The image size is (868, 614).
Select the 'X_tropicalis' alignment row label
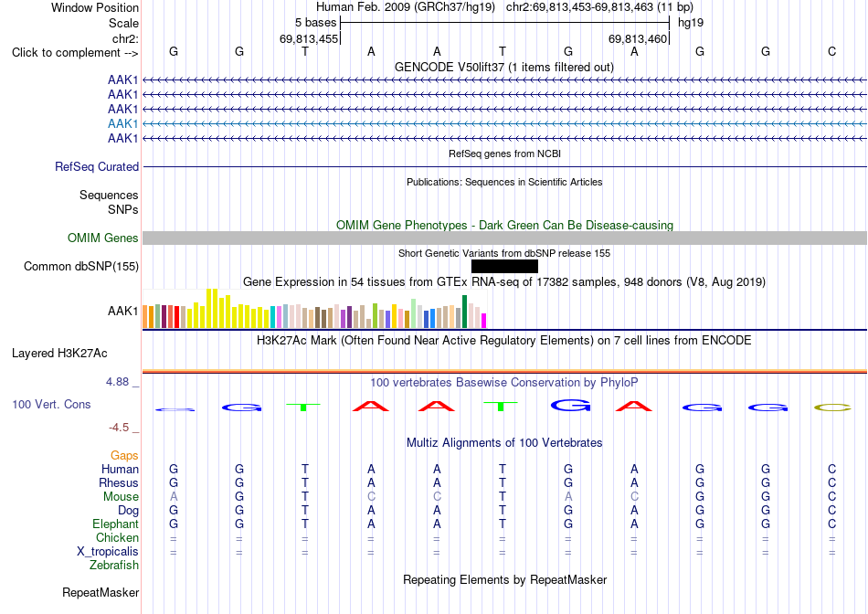click(x=108, y=552)
